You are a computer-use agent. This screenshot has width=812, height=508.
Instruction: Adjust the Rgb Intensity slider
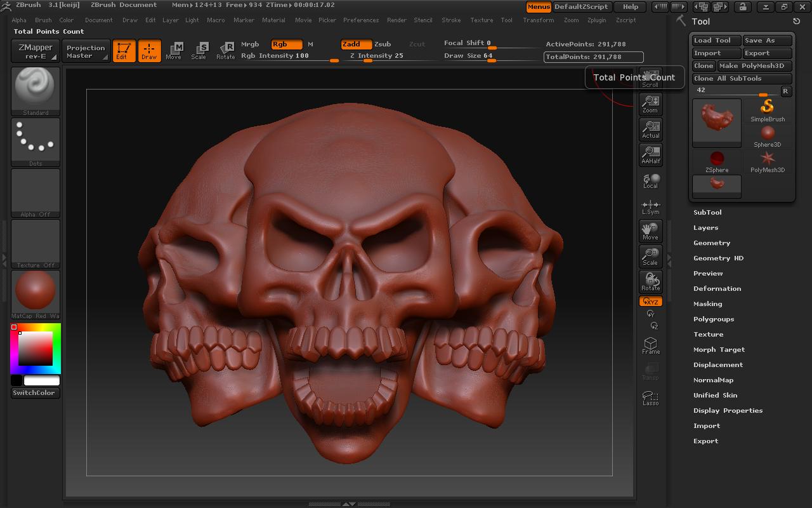click(x=289, y=56)
